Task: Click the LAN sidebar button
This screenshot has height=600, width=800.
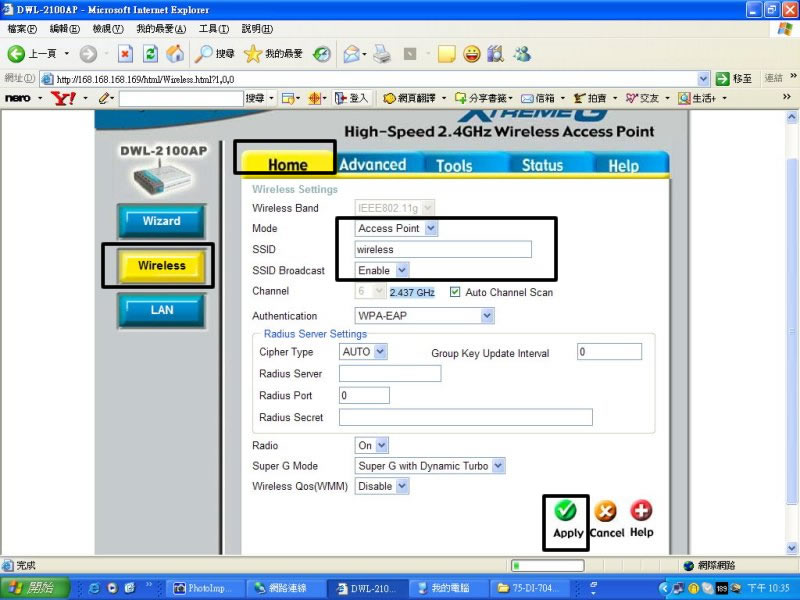Action: coord(162,310)
